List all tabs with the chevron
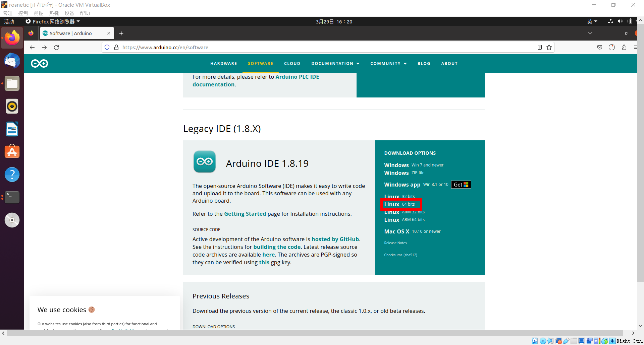The image size is (644, 345). coord(590,33)
